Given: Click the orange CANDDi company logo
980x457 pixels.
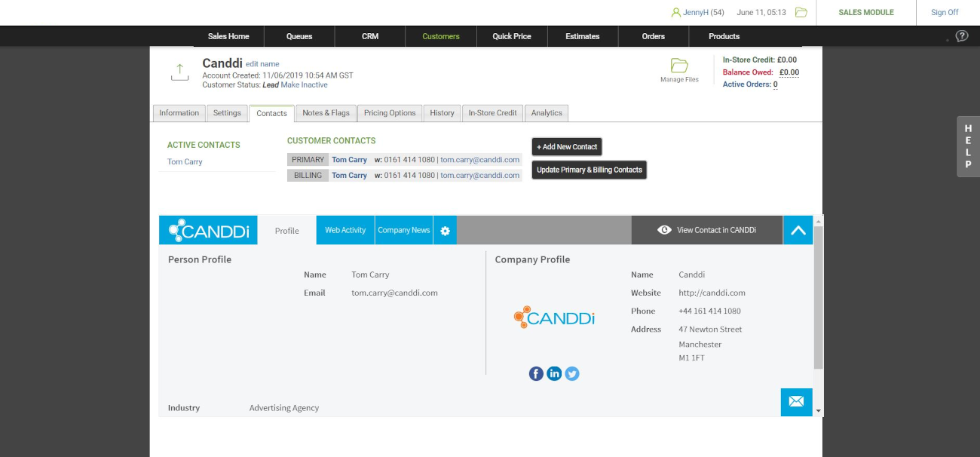Looking at the screenshot, I should coord(554,317).
